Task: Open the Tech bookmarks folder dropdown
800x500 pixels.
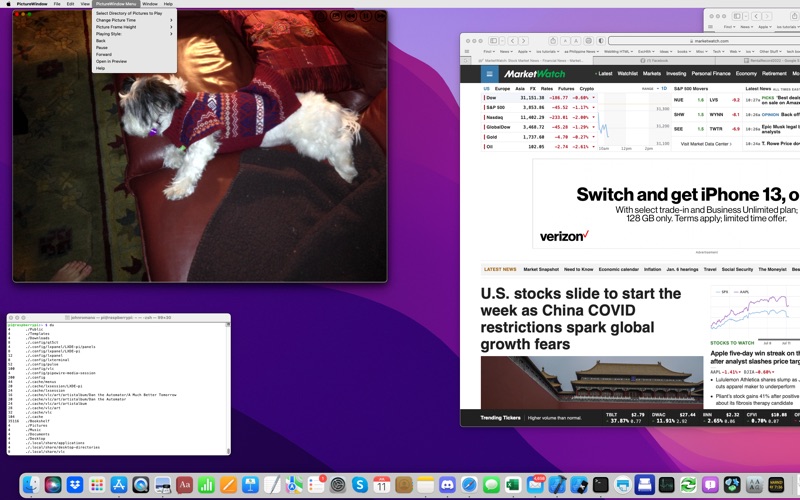Action: click(x=718, y=52)
